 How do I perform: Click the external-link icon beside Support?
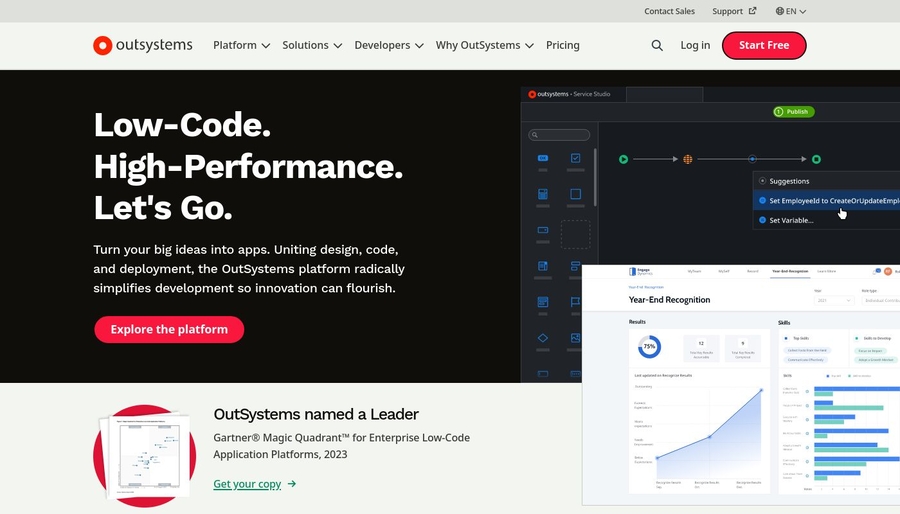tap(753, 11)
